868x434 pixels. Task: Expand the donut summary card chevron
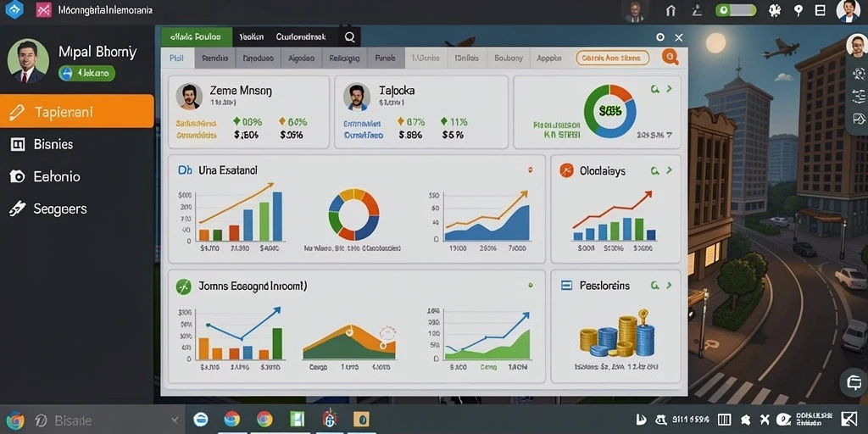coord(669,88)
